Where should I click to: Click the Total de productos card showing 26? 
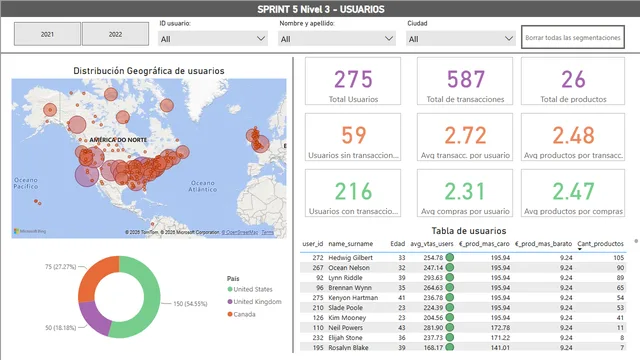click(573, 81)
